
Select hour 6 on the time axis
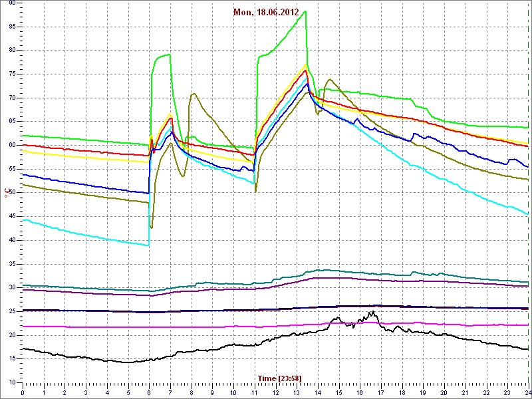coord(149,392)
